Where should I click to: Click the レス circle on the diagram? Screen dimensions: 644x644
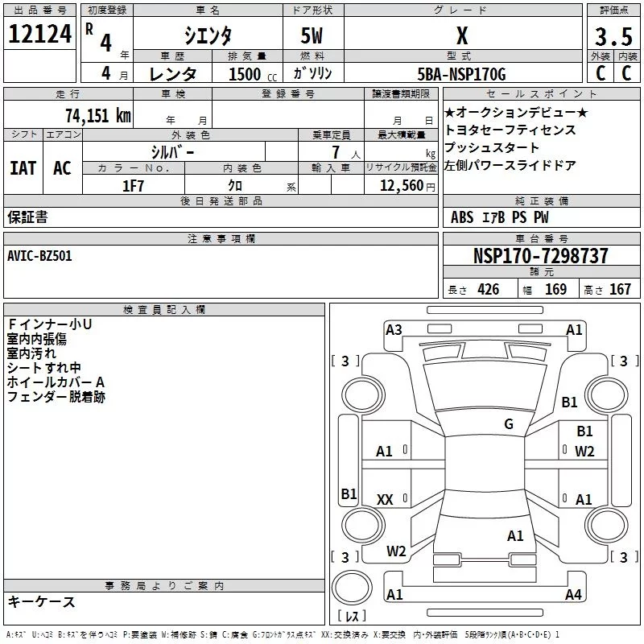352,617
